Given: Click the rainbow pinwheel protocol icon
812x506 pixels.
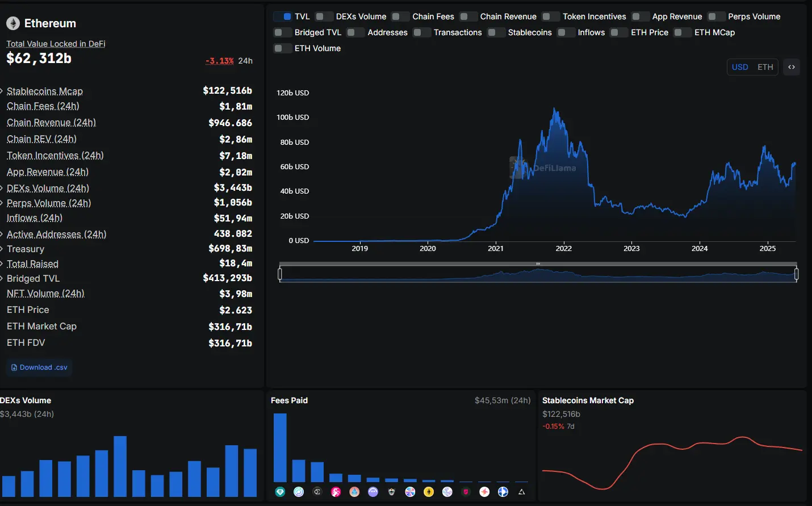Looking at the screenshot, I should [x=410, y=492].
